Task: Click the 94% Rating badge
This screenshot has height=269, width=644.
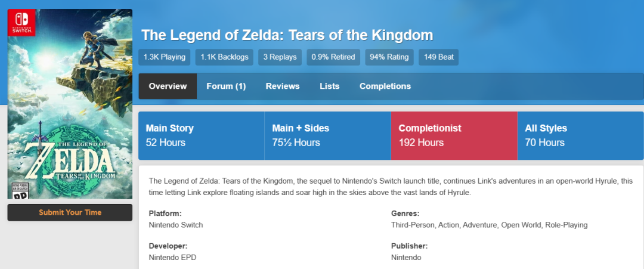Action: [x=389, y=57]
